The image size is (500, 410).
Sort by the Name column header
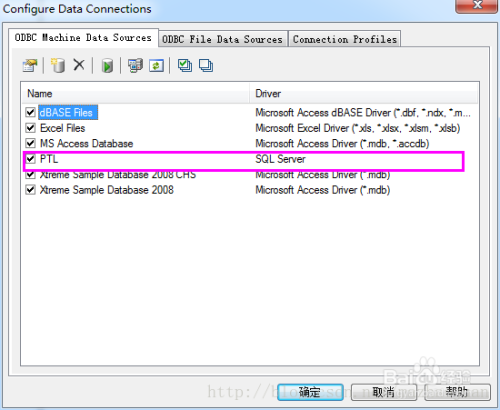[136, 94]
